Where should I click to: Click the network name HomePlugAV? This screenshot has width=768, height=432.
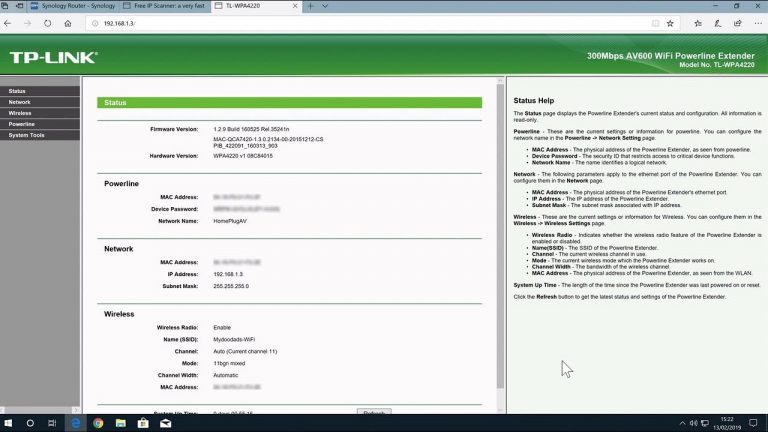[230, 221]
